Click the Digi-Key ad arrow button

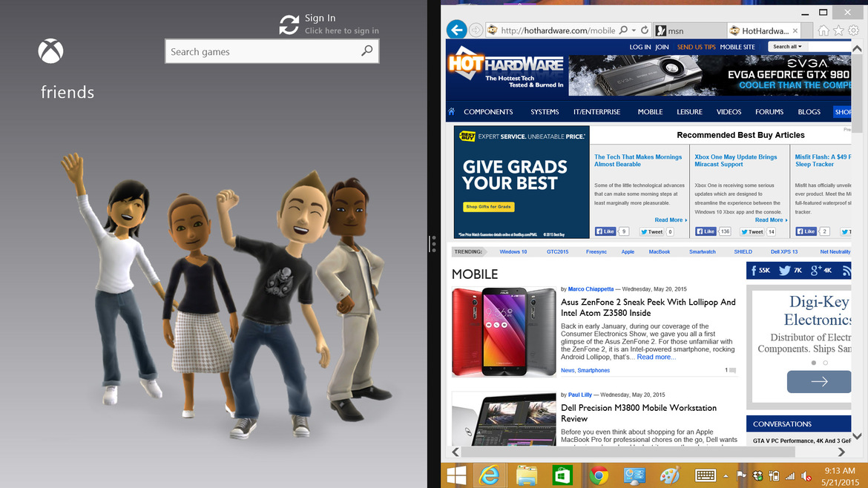click(819, 381)
